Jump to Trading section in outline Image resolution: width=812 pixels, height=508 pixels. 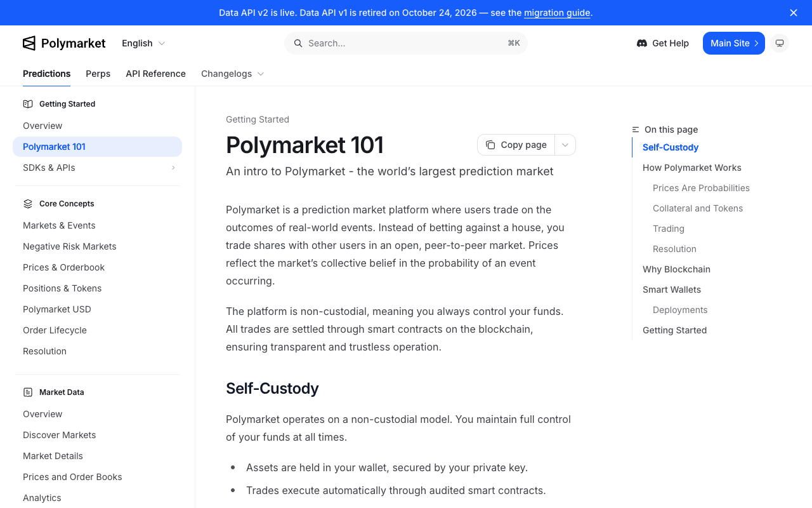point(669,229)
